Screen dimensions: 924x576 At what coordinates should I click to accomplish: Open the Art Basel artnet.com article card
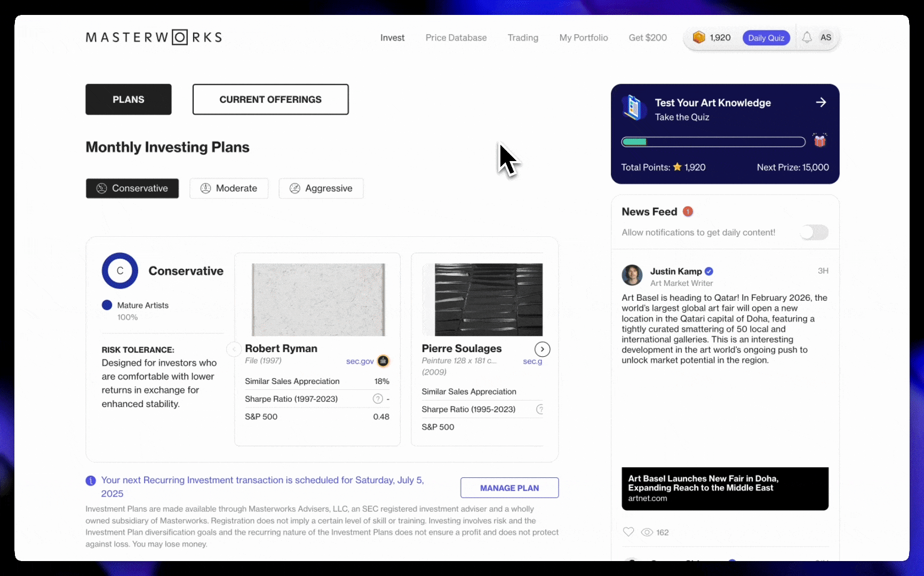[725, 489]
